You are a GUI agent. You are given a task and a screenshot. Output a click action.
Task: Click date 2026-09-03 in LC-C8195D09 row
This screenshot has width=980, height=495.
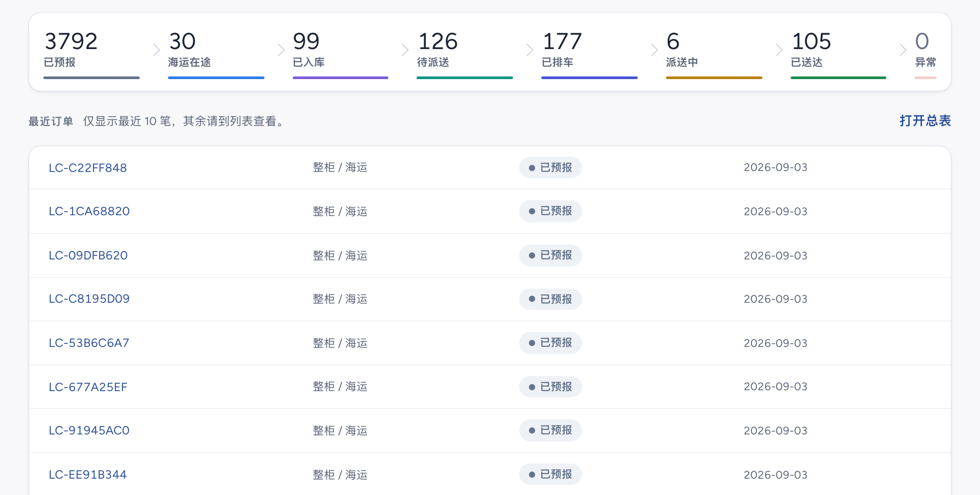(x=776, y=299)
